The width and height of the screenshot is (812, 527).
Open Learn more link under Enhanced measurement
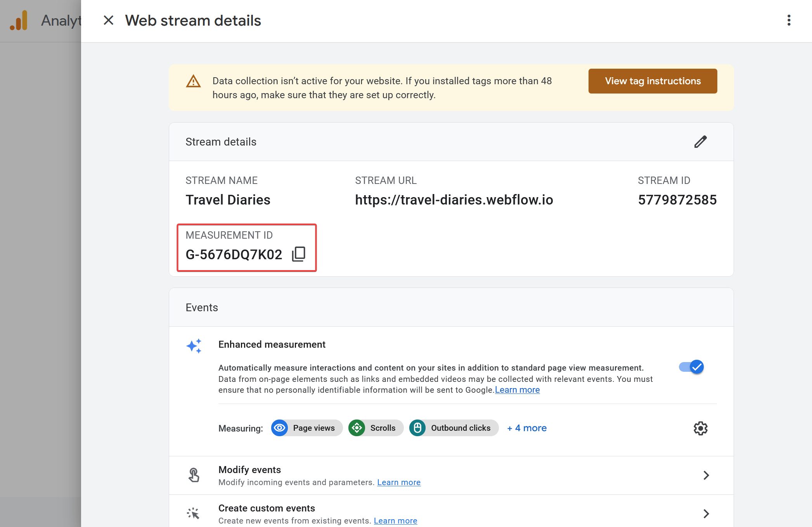(x=517, y=390)
